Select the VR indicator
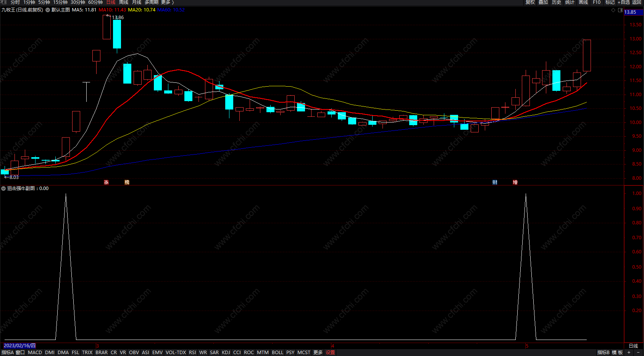644x356 pixels. coord(123,353)
